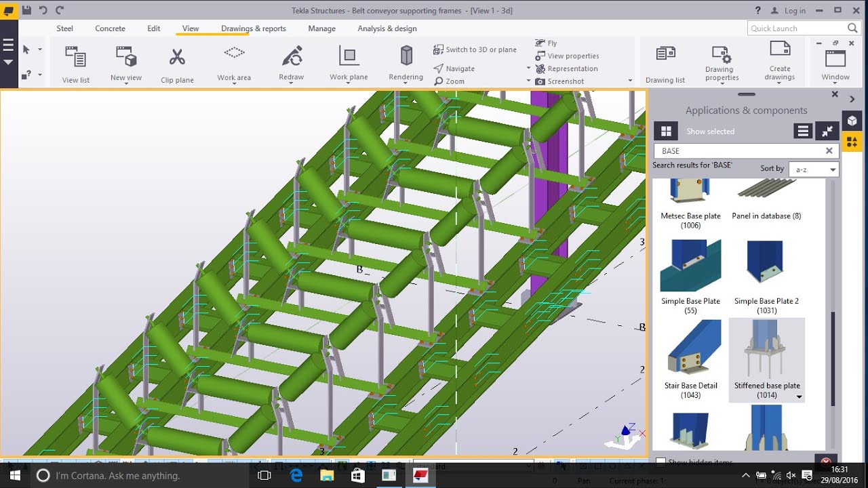The height and width of the screenshot is (488, 868).
Task: Open the help question mark
Action: click(x=758, y=10)
